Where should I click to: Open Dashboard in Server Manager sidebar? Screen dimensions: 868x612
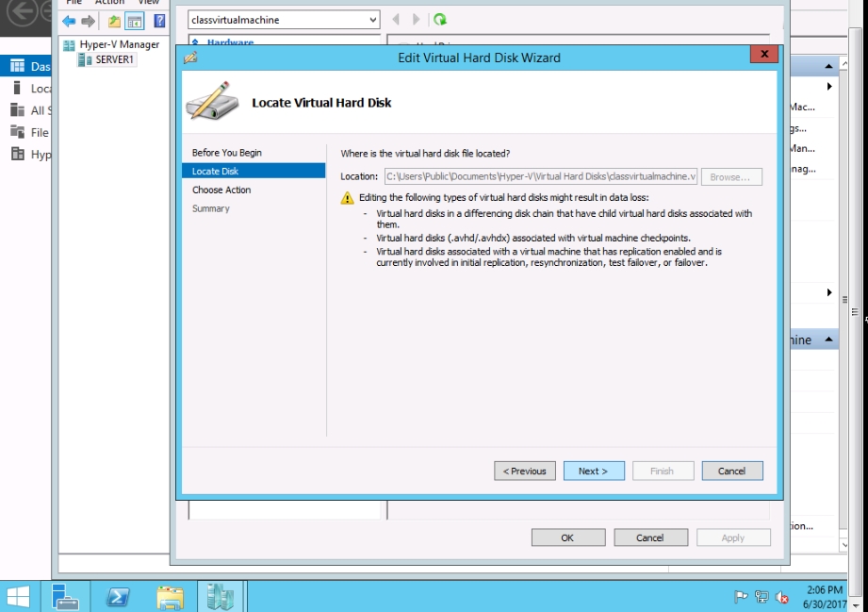pos(25,66)
